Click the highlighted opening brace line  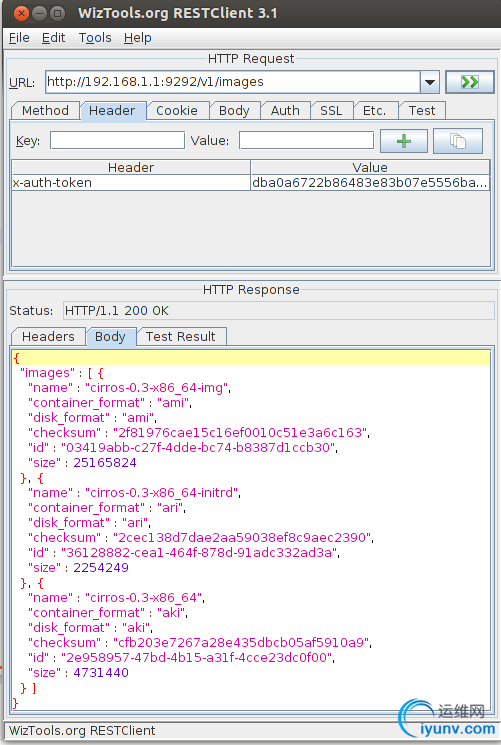tap(251, 358)
